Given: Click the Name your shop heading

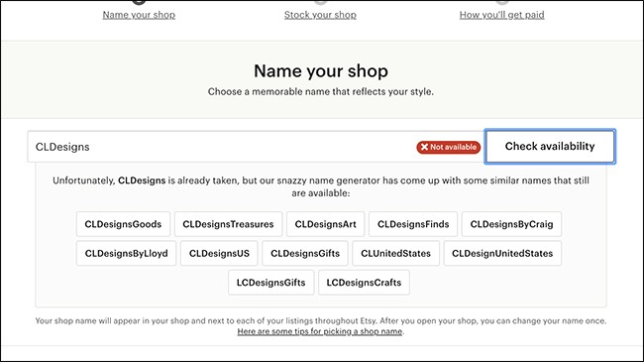Looking at the screenshot, I should (x=321, y=70).
